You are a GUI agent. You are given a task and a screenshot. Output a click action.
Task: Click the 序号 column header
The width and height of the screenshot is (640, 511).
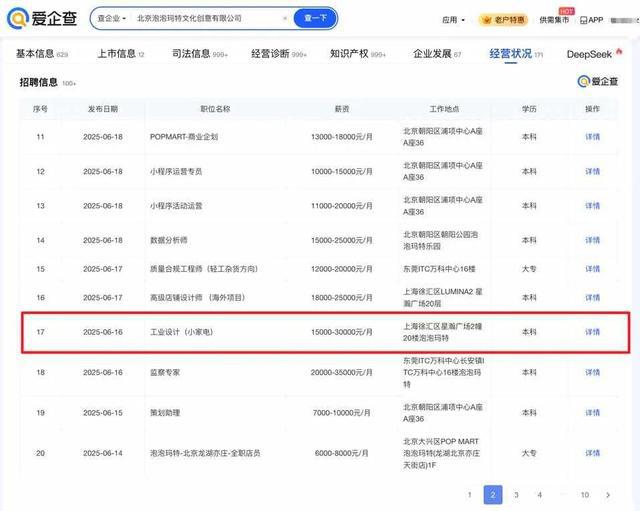pos(40,109)
